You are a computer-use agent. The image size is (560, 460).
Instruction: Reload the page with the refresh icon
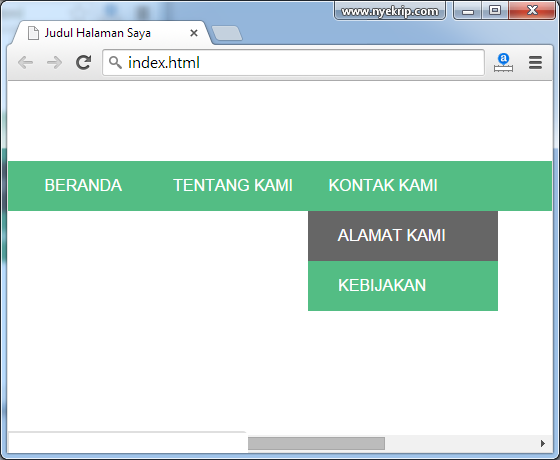(x=84, y=62)
